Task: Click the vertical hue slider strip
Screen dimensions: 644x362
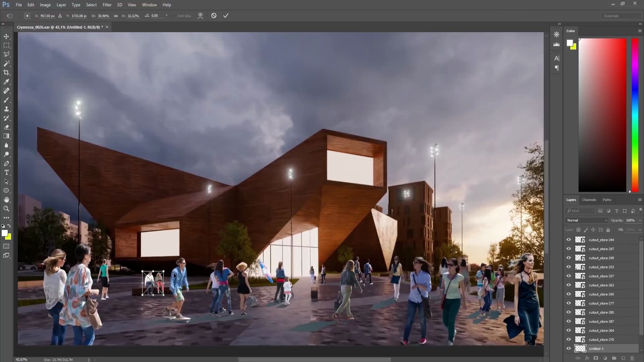Action: [635, 114]
